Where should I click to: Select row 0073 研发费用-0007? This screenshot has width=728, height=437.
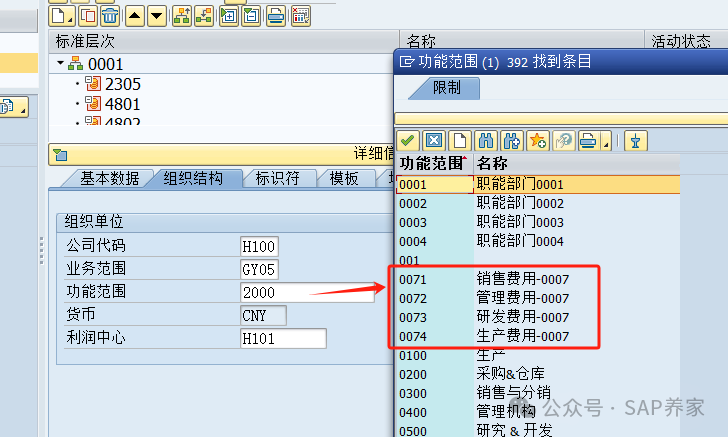pyautogui.click(x=538, y=318)
